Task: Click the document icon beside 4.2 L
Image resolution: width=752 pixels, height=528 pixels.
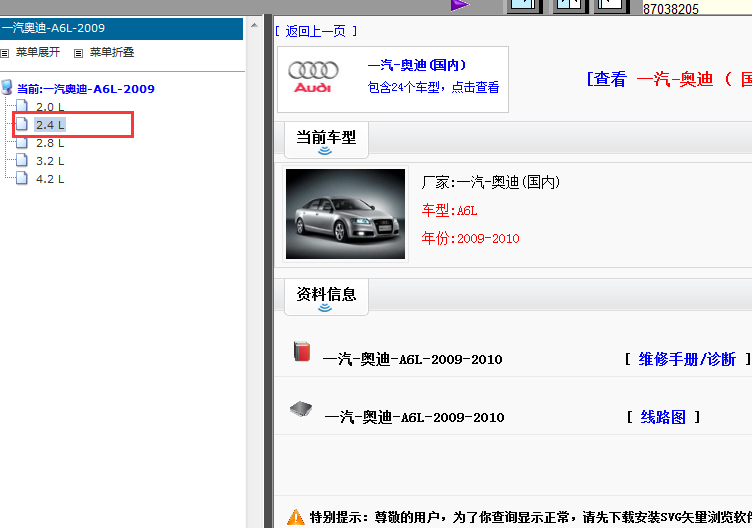Action: point(22,178)
